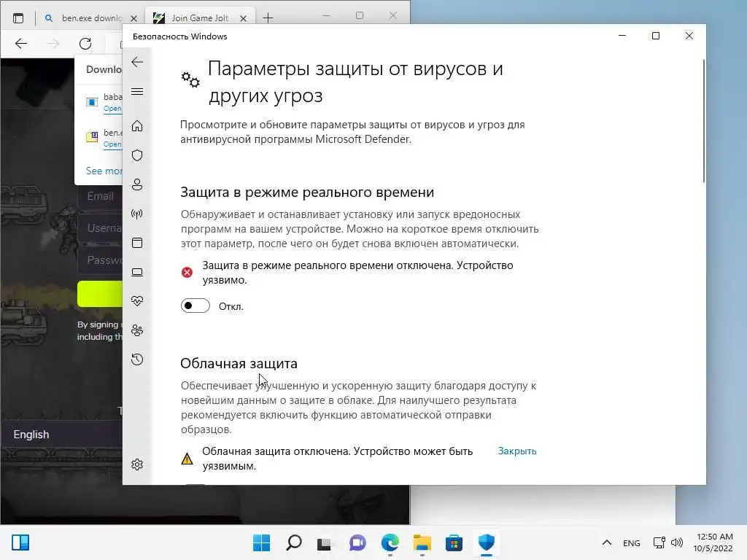The height and width of the screenshot is (560, 747).
Task: Close the ben.exe download tab
Action: pos(134,18)
